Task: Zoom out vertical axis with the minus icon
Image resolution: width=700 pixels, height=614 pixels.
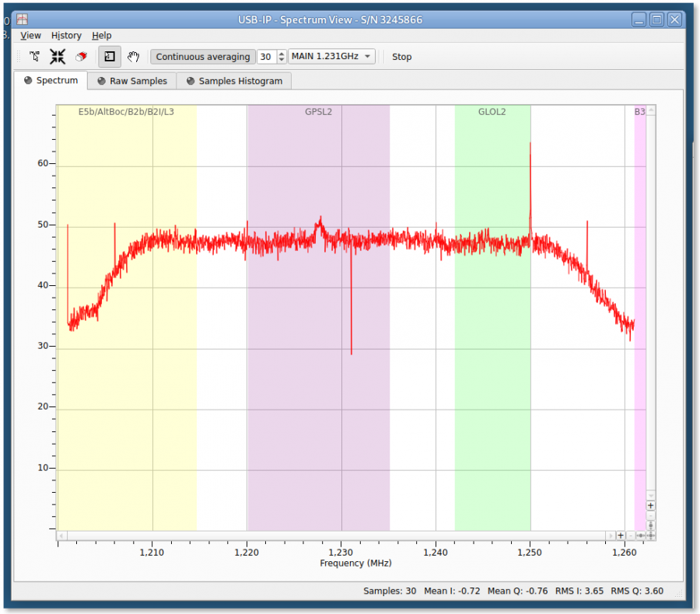Action: (650, 515)
